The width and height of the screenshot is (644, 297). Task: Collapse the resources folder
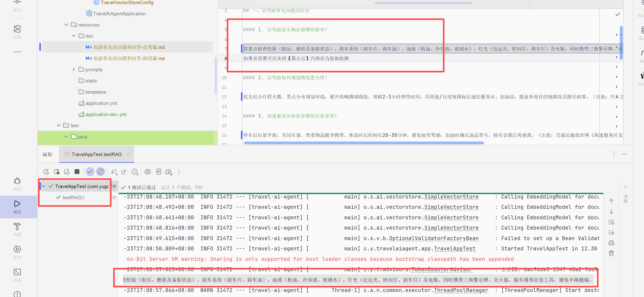point(66,25)
